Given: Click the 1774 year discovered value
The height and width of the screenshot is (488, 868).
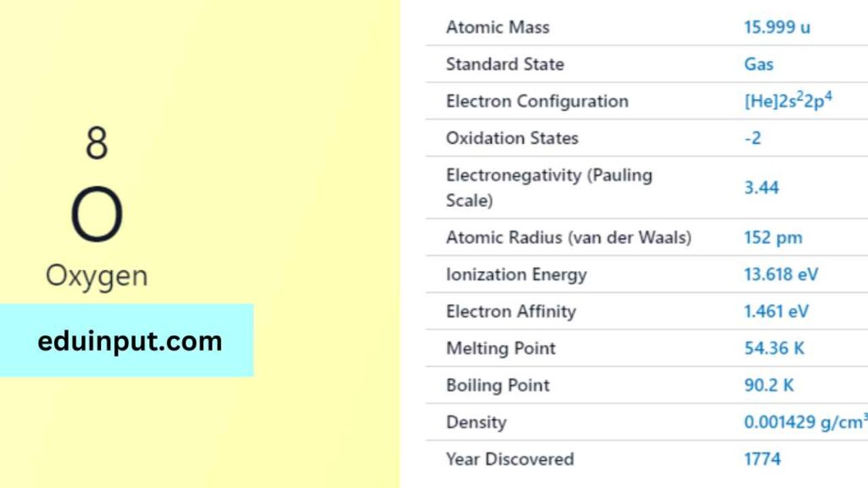Looking at the screenshot, I should click(x=762, y=459).
